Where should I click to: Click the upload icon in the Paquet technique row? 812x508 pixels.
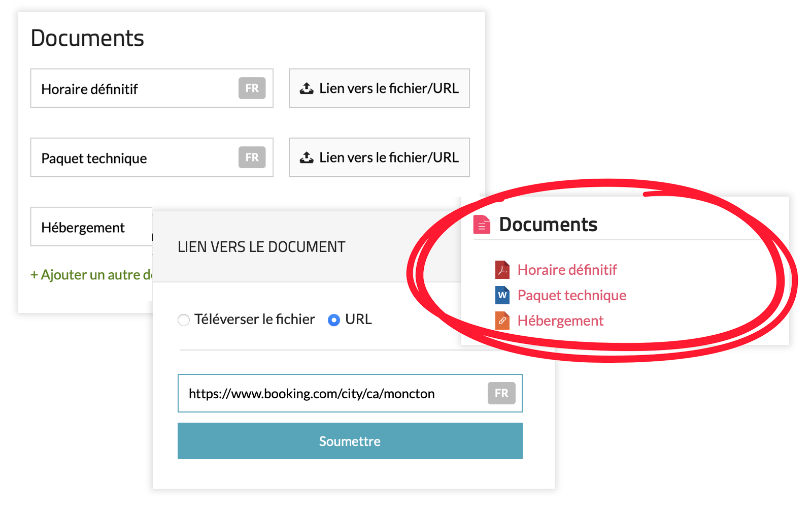pos(307,157)
